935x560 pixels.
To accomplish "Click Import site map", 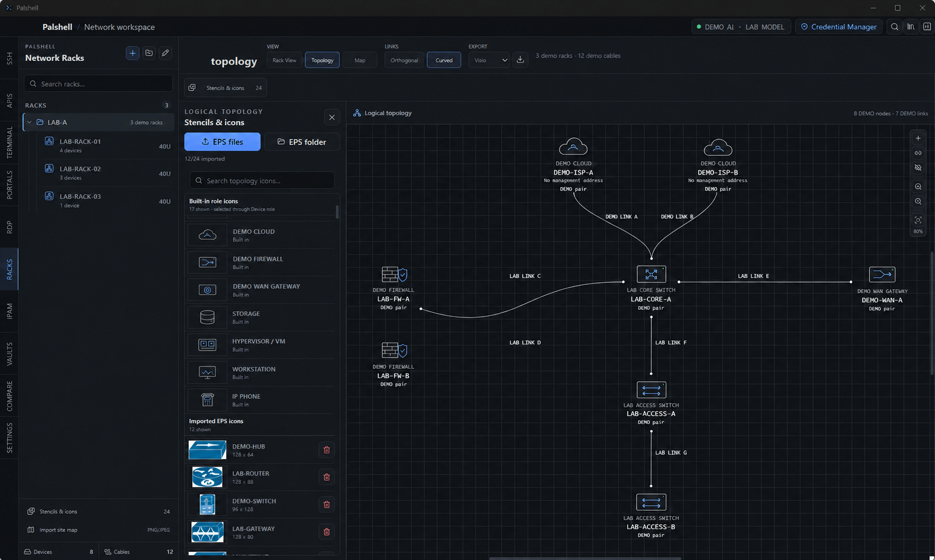I will (99, 530).
